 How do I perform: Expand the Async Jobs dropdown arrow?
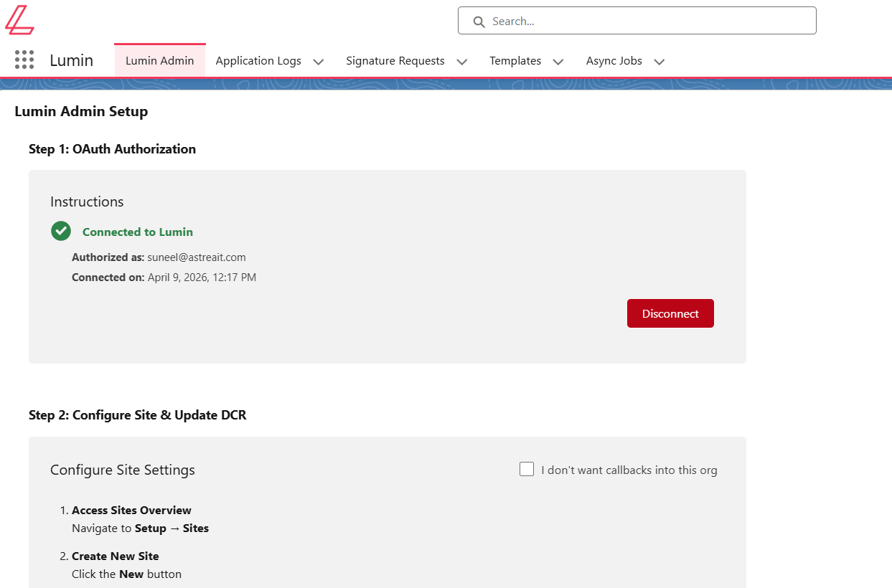tap(659, 62)
